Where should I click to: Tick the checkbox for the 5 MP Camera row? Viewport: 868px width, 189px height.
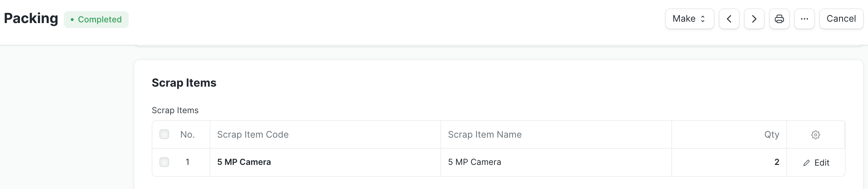(x=164, y=162)
